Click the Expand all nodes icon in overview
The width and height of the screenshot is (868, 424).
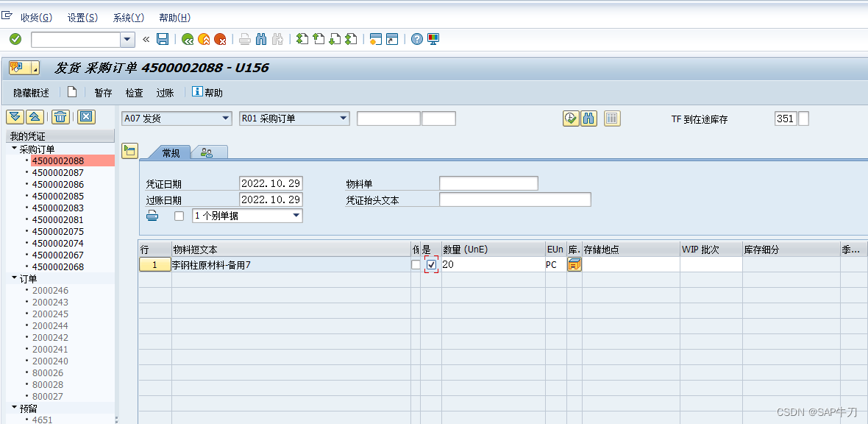point(15,116)
